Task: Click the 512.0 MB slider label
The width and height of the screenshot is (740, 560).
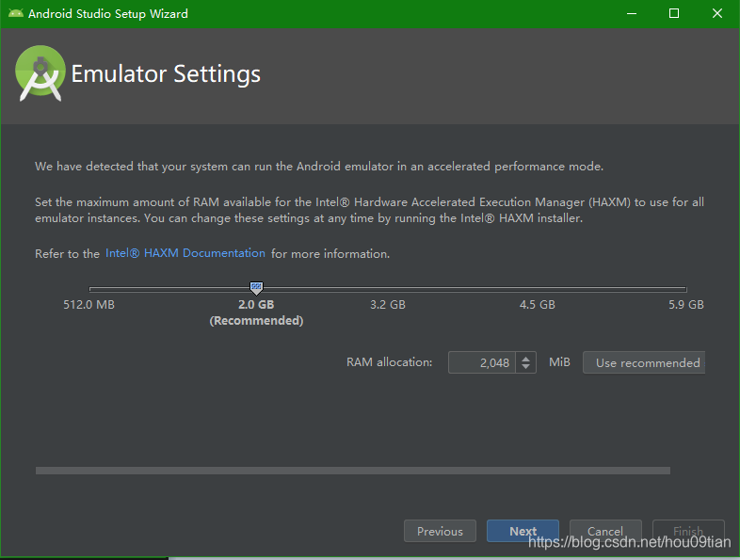Action: pyautogui.click(x=88, y=305)
